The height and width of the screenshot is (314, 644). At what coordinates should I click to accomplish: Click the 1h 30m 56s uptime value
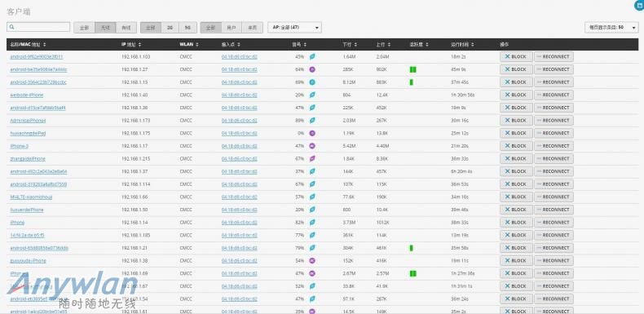pos(462,95)
